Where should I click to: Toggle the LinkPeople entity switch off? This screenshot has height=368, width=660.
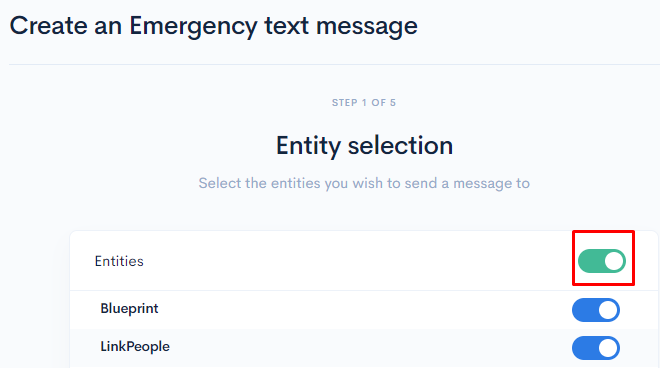[596, 348]
